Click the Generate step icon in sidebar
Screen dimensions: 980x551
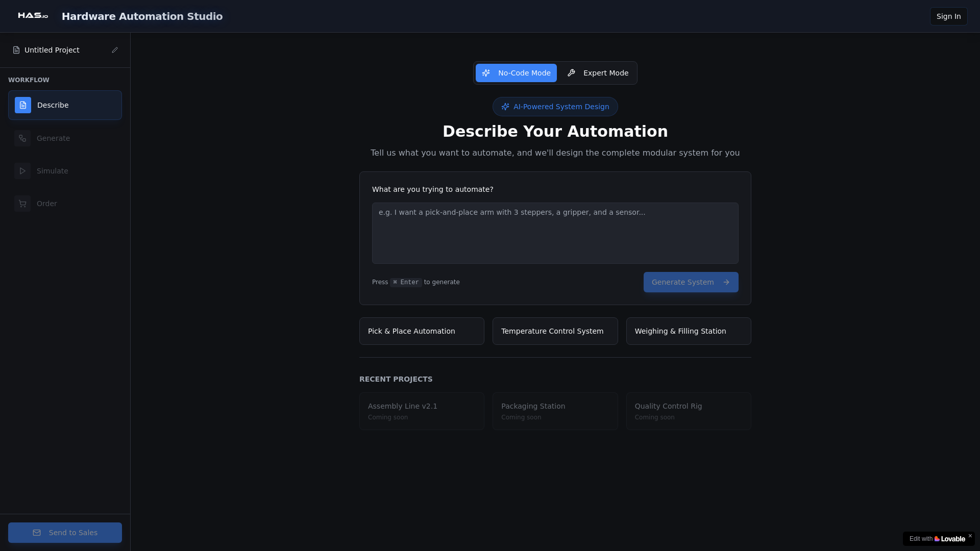pos(22,138)
